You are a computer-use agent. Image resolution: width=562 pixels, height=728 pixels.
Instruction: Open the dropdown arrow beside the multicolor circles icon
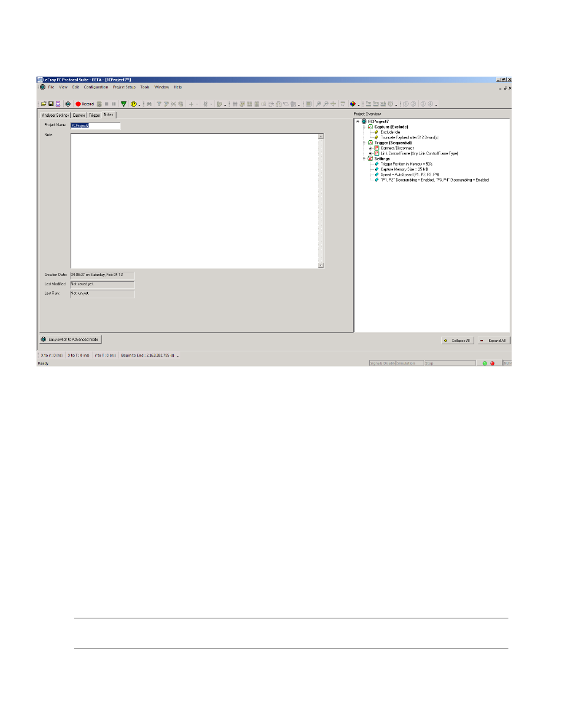point(359,104)
